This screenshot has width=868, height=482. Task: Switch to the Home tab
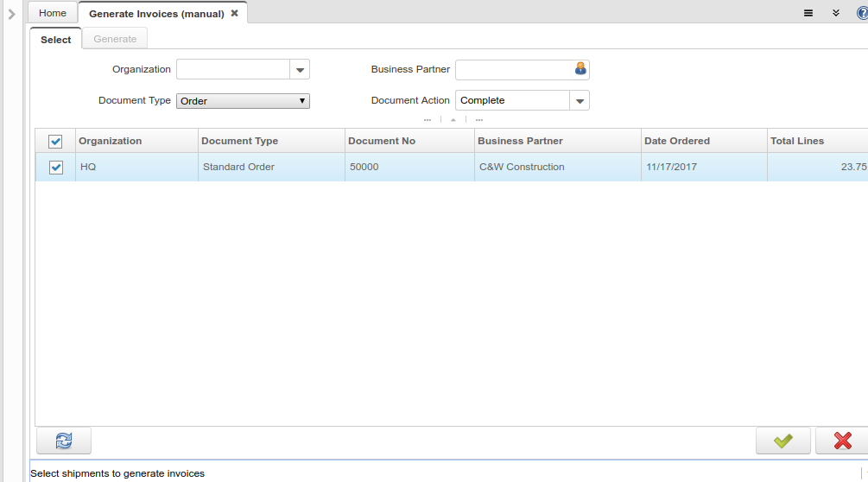53,13
